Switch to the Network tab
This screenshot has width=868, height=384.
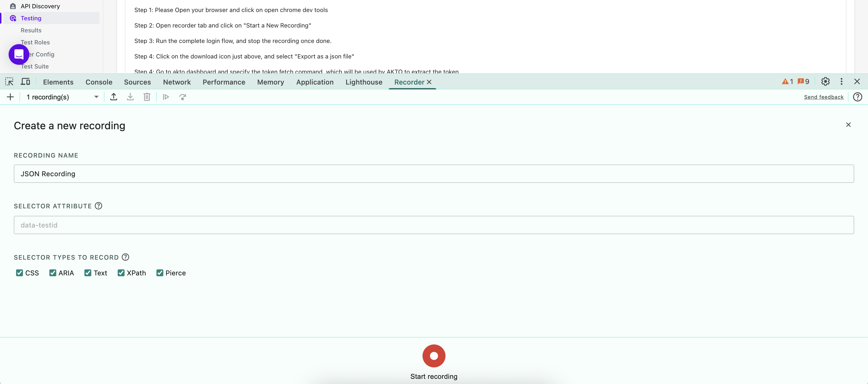(177, 82)
